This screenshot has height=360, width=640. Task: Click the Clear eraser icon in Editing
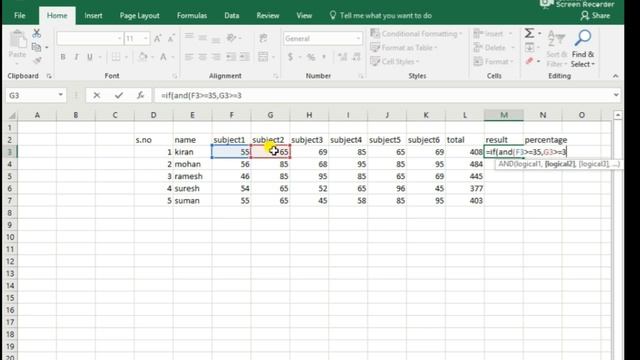pyautogui.click(x=529, y=61)
